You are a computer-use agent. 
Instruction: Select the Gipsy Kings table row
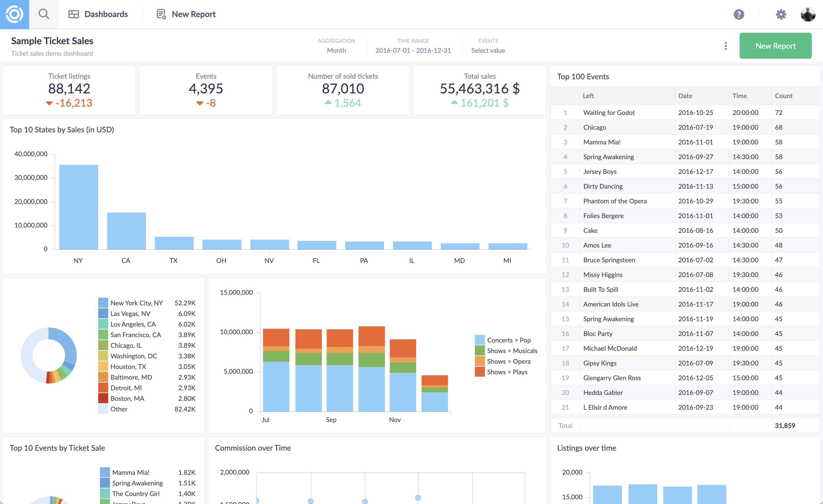click(685, 363)
